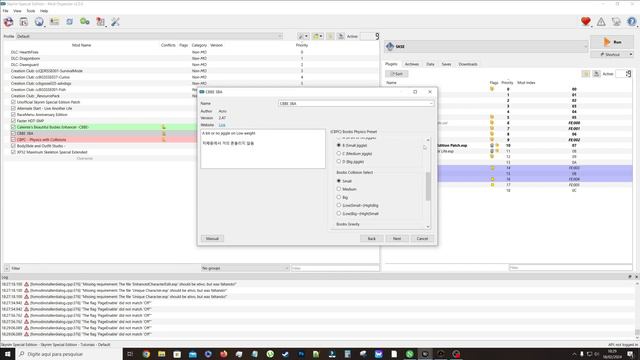Open the Website Link in installer dialog

pos(222,125)
